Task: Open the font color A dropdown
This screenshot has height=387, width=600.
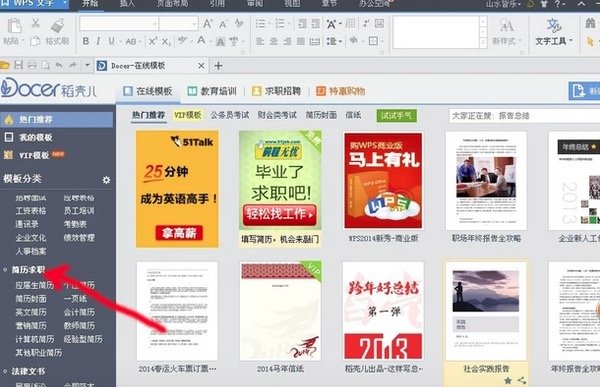Action: point(209,41)
